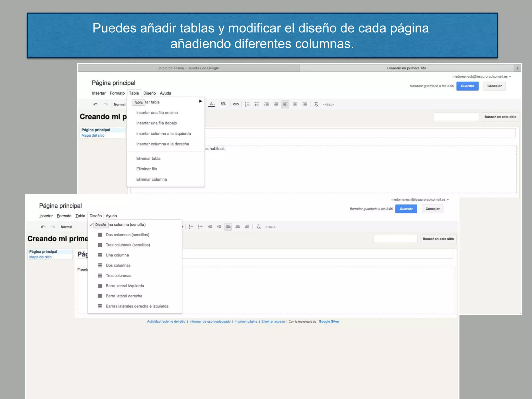Image resolution: width=532 pixels, height=399 pixels.
Task: Decrease indent in lower toolbar
Action: [210, 227]
